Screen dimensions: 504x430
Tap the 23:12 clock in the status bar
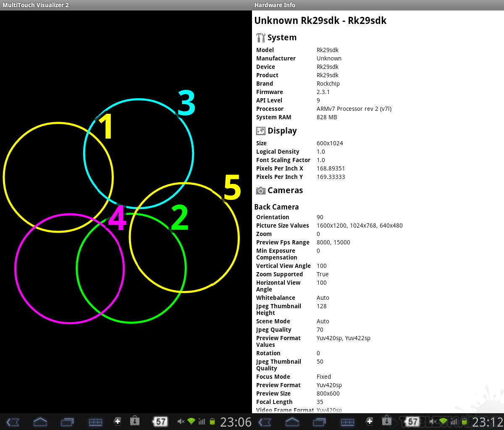click(487, 422)
